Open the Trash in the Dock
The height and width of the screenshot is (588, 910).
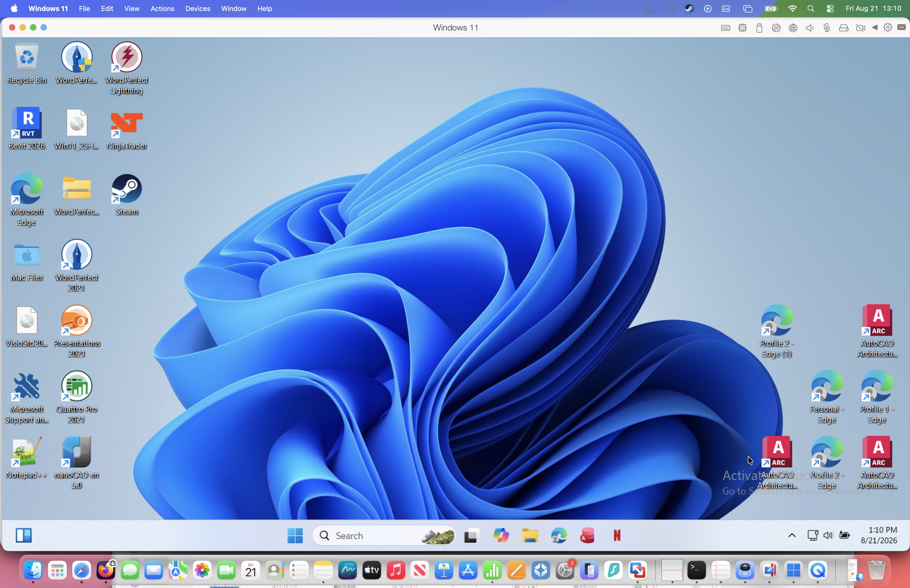pos(876,570)
